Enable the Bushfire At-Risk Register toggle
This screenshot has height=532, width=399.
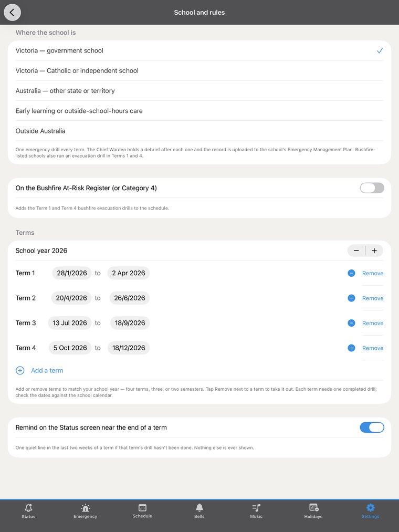coord(372,188)
